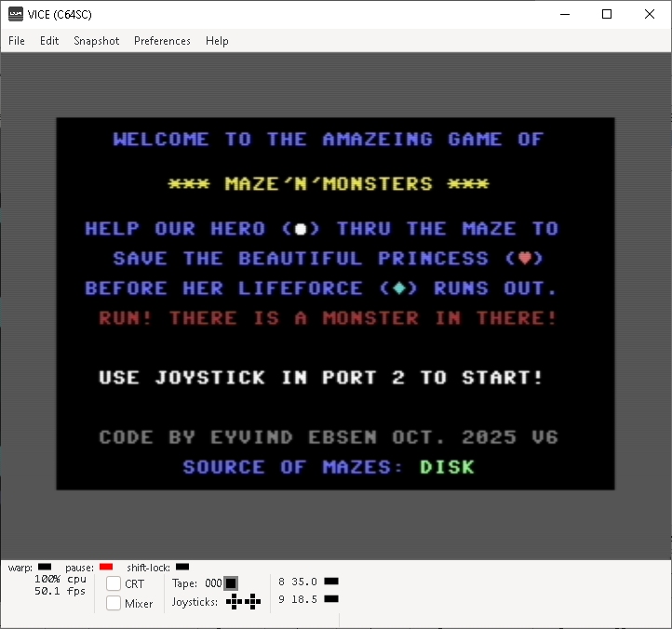Open the Help menu

pyautogui.click(x=217, y=41)
